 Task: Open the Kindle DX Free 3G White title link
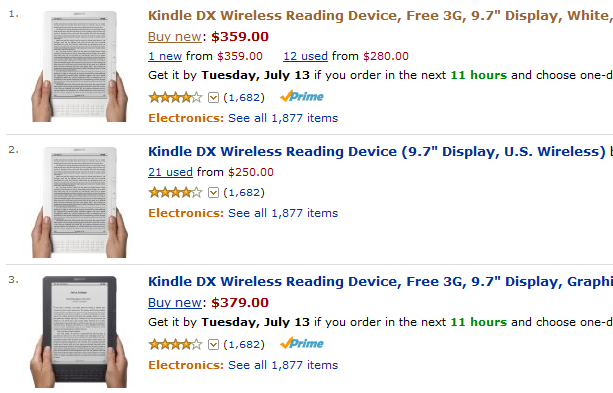(x=380, y=16)
